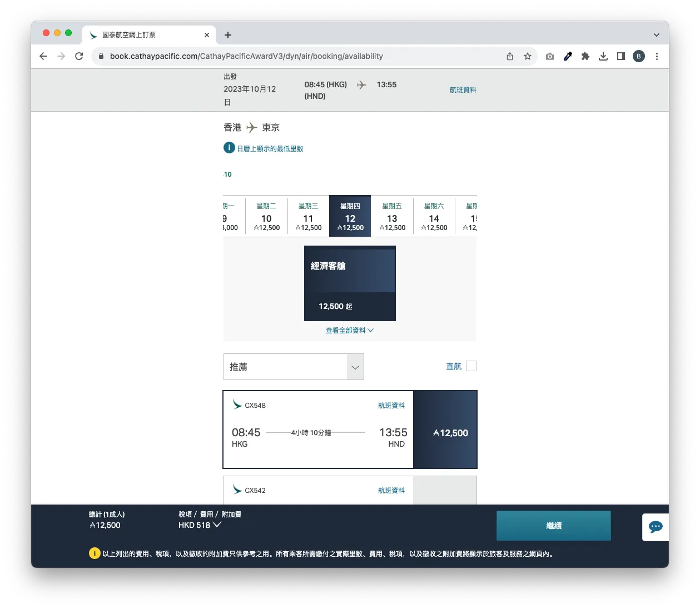Click the Cathay logo beside CX548
Screen dimensions: 700x609
[237, 404]
